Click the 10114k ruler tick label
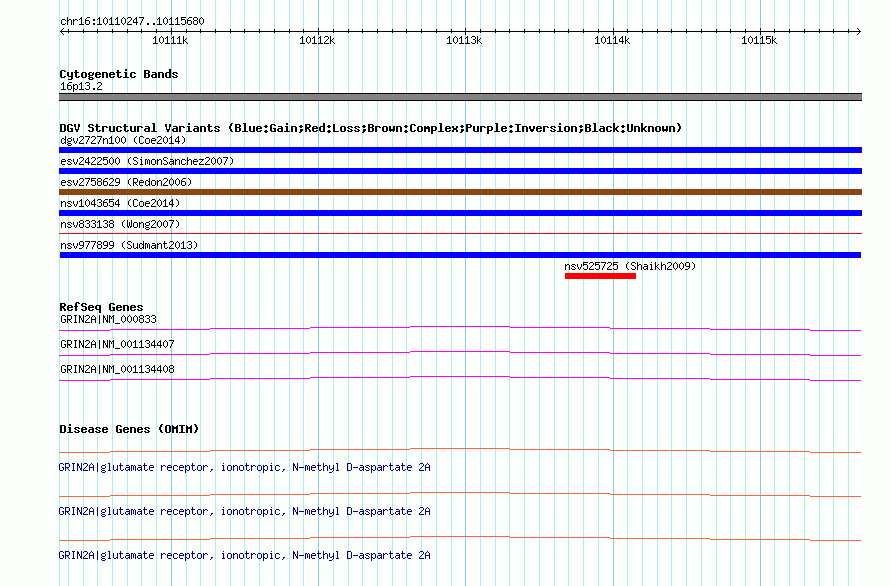The height and width of the screenshot is (586, 890). point(612,40)
